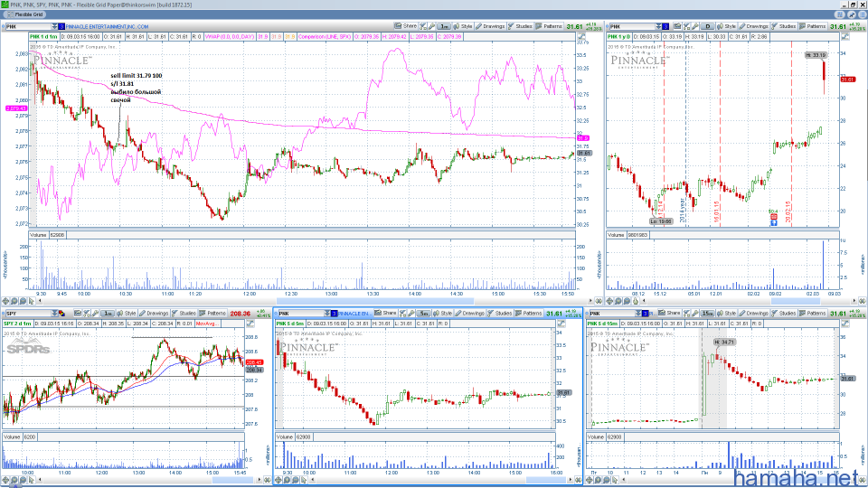Open Studies menu in top-left PNK chart
The width and height of the screenshot is (868, 488).
coord(520,26)
